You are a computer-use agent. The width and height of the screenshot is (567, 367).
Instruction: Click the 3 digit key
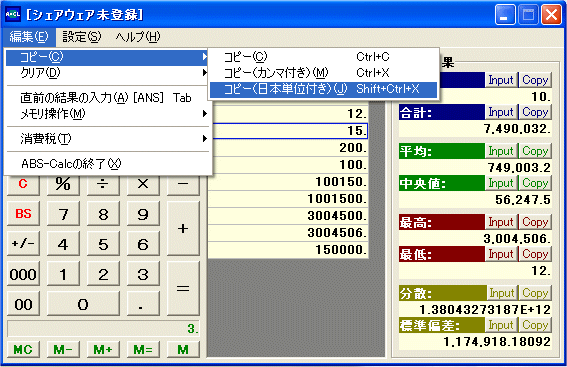pyautogui.click(x=143, y=274)
